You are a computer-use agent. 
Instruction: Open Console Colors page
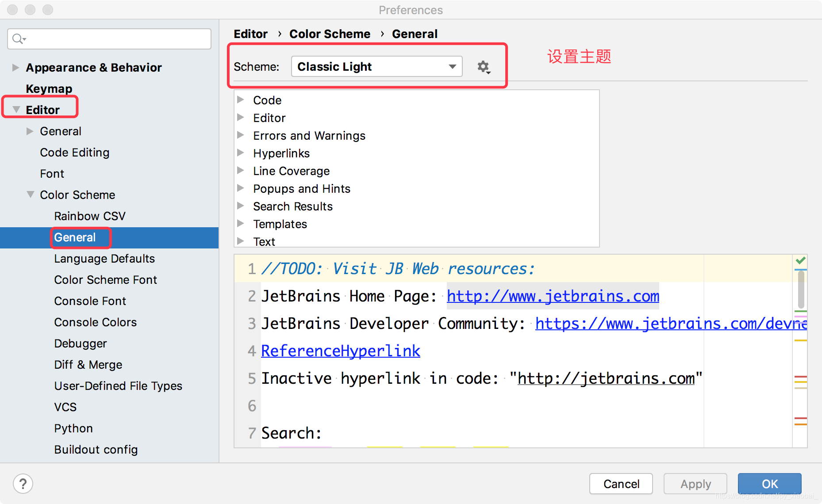pos(96,322)
